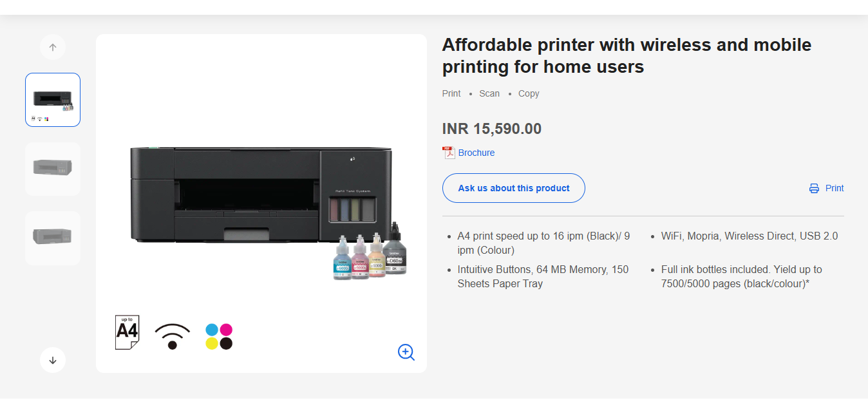Image resolution: width=868 pixels, height=407 pixels.
Task: Select the front-view printer thumbnail
Action: coord(52,99)
